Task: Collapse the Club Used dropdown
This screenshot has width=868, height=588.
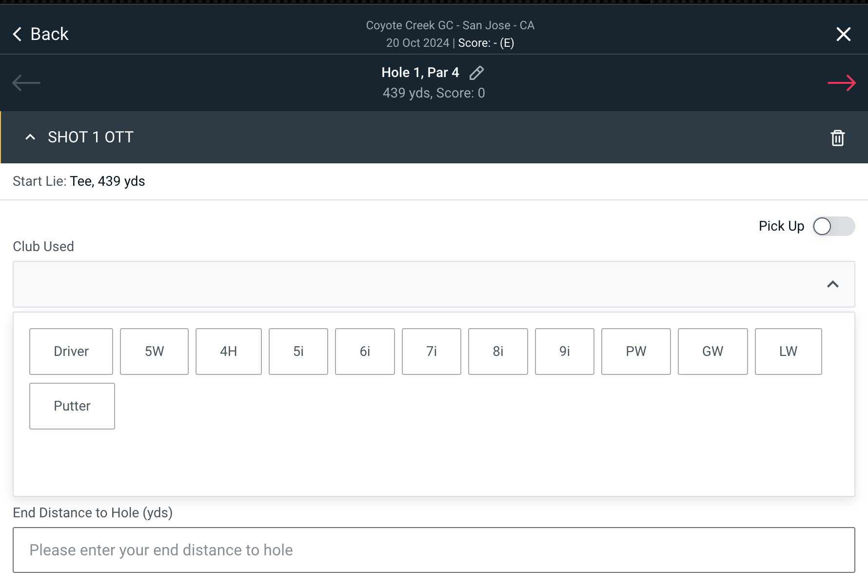Action: pyautogui.click(x=832, y=284)
